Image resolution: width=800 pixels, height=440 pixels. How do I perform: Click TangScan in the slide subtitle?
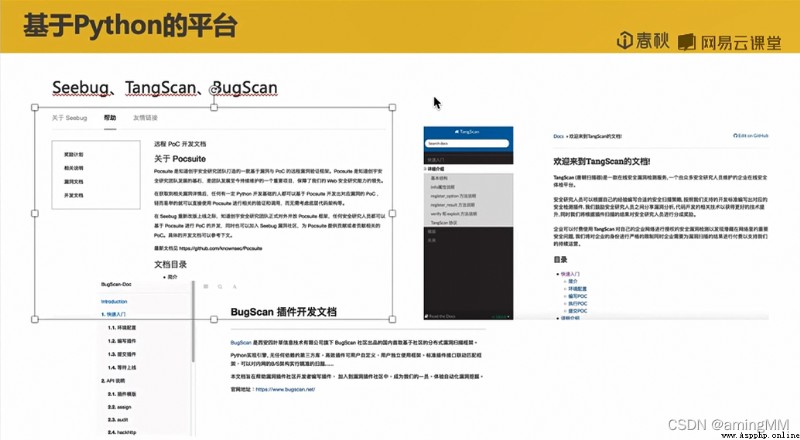pos(160,88)
